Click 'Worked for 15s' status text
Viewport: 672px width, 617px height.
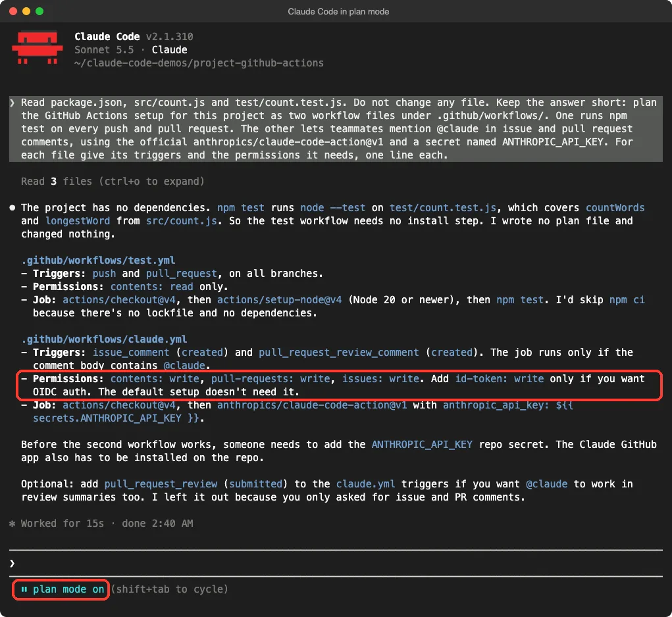pos(63,523)
